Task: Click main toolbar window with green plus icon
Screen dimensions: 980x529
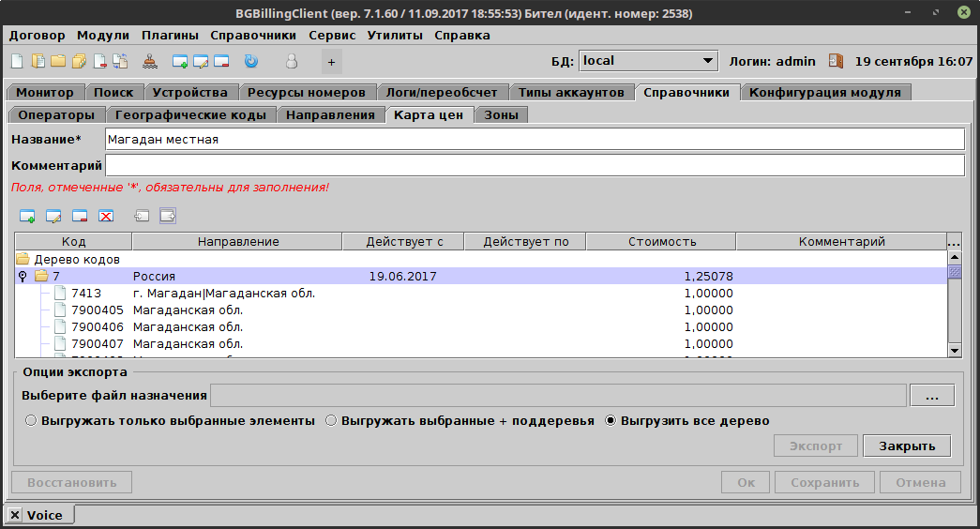Action: (180, 61)
